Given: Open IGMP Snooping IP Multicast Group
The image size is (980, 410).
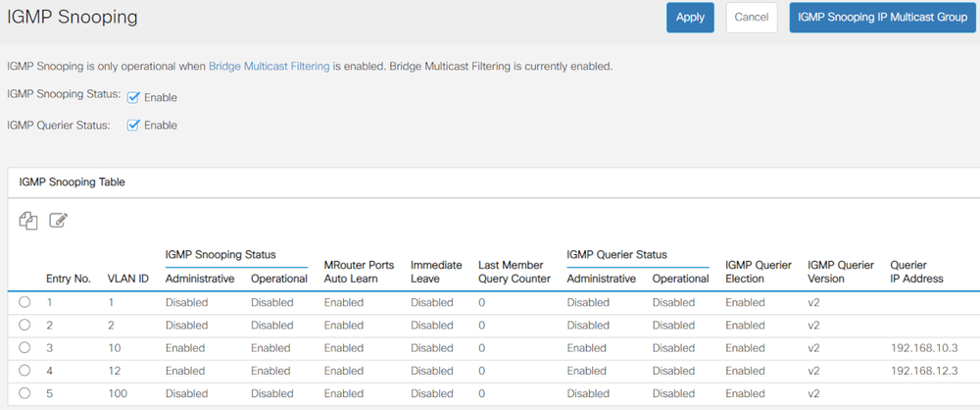Looking at the screenshot, I should (882, 18).
